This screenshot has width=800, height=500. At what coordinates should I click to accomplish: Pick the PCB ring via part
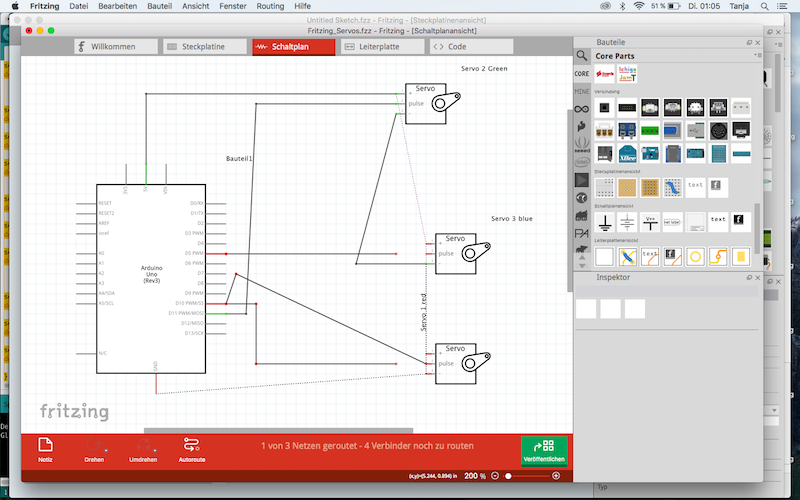(x=695, y=257)
